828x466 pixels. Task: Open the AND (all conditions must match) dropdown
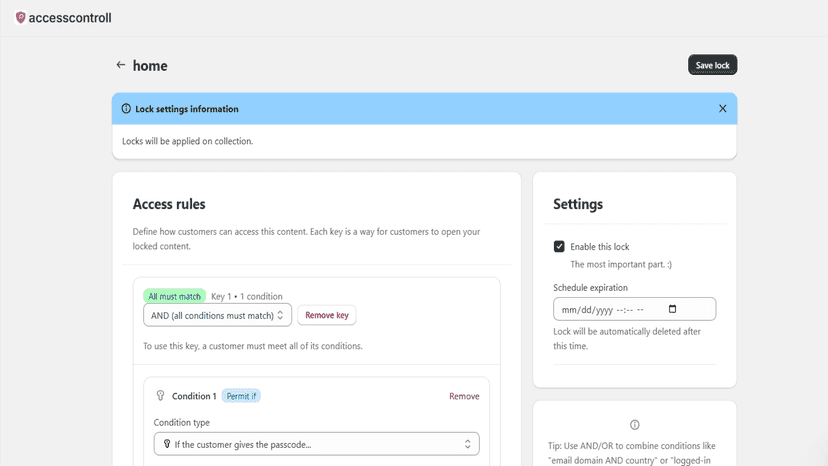coord(218,315)
